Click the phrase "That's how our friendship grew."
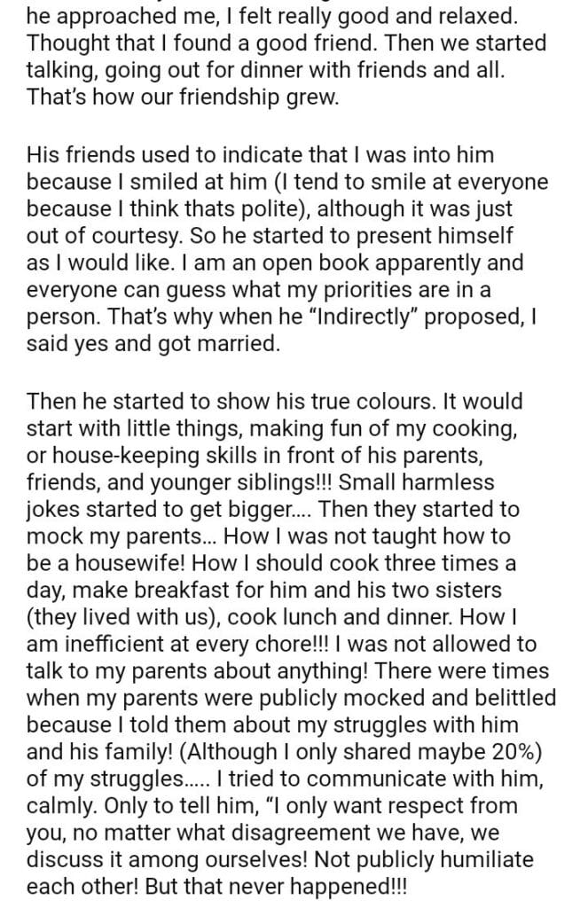 [184, 97]
